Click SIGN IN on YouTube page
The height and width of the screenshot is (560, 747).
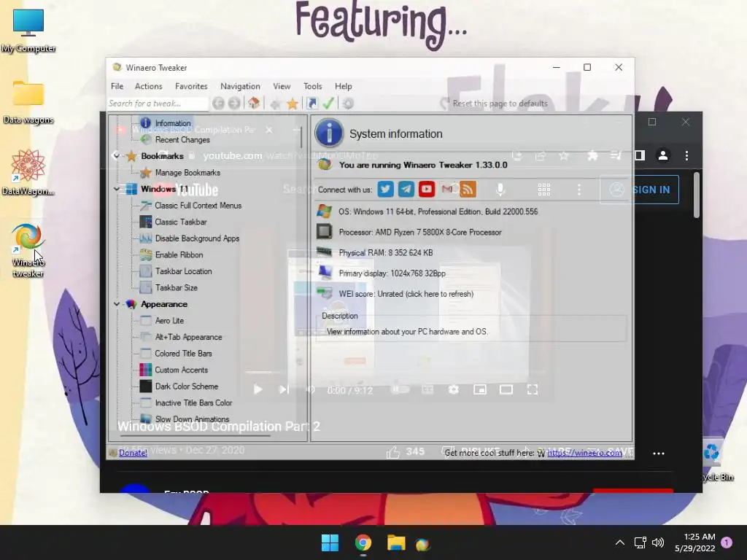tap(639, 190)
